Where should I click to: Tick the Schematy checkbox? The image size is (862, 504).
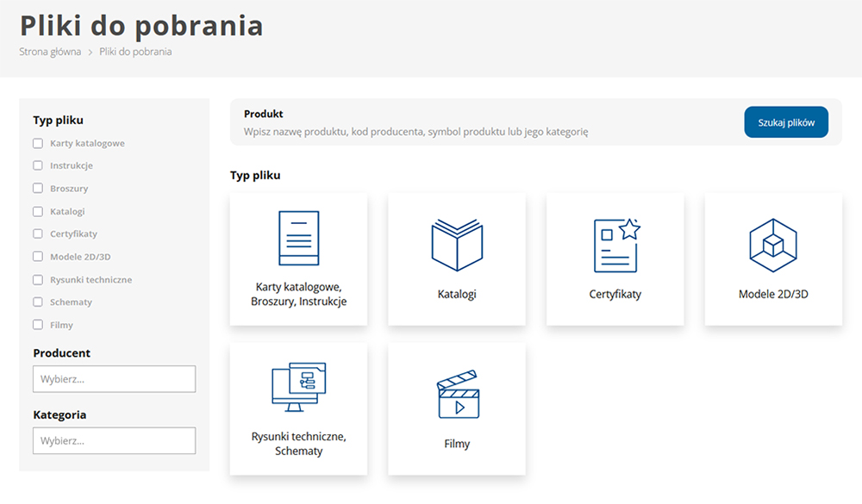(x=37, y=302)
